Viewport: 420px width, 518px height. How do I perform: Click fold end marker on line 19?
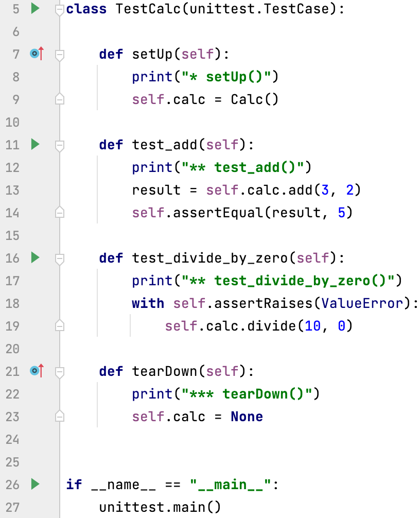[59, 325]
